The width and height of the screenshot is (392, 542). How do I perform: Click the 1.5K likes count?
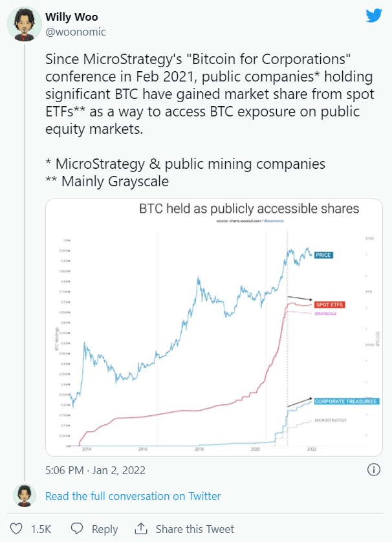click(x=41, y=529)
